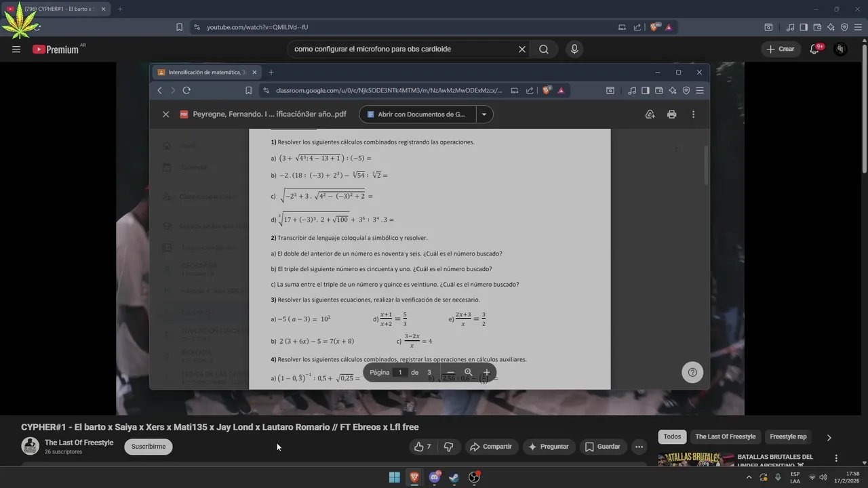This screenshot has width=868, height=488.
Task: Open BATALLAS BRUTALES DEL UNDER recommended video
Action: (775, 461)
